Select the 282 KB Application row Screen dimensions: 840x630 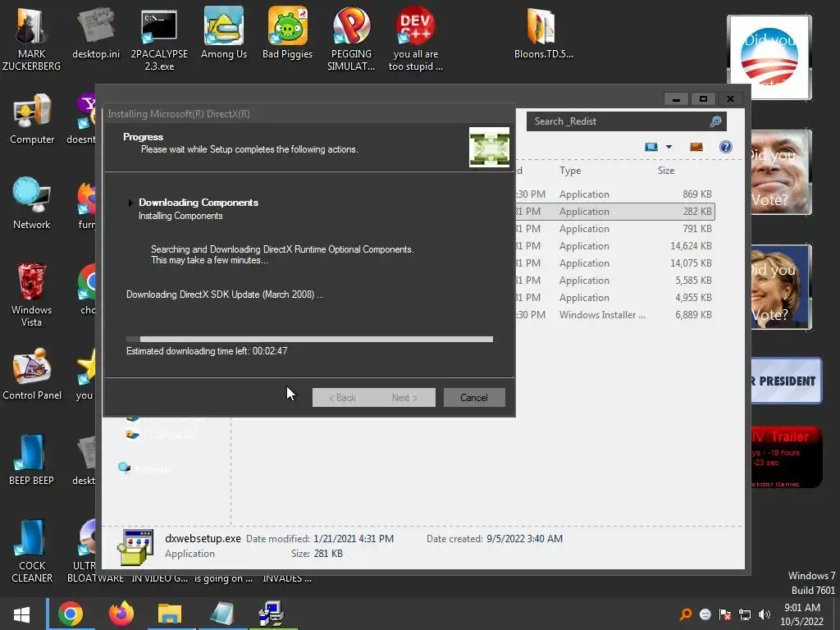click(x=615, y=212)
